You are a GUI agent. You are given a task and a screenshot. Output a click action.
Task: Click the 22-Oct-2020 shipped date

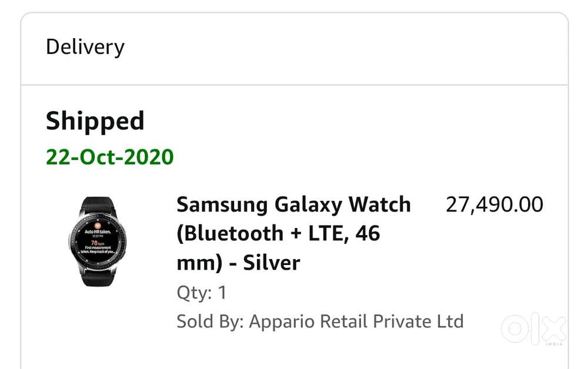109,157
